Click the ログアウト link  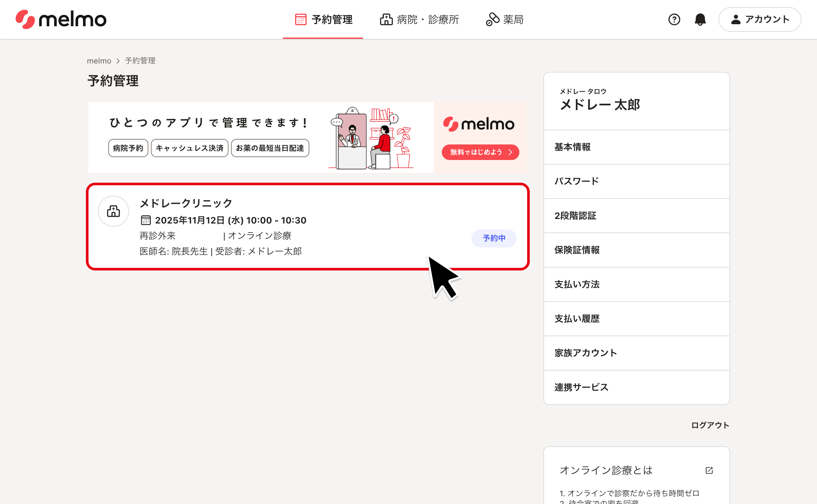point(710,425)
